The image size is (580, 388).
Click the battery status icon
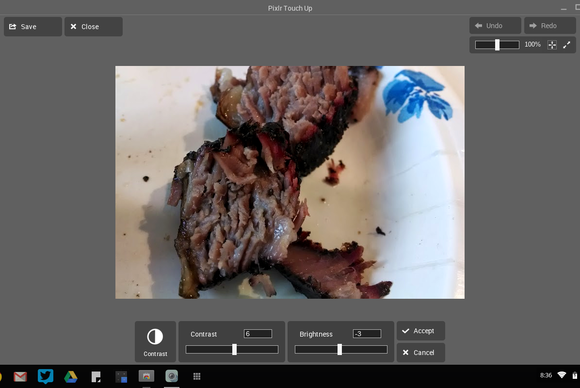pos(574,375)
